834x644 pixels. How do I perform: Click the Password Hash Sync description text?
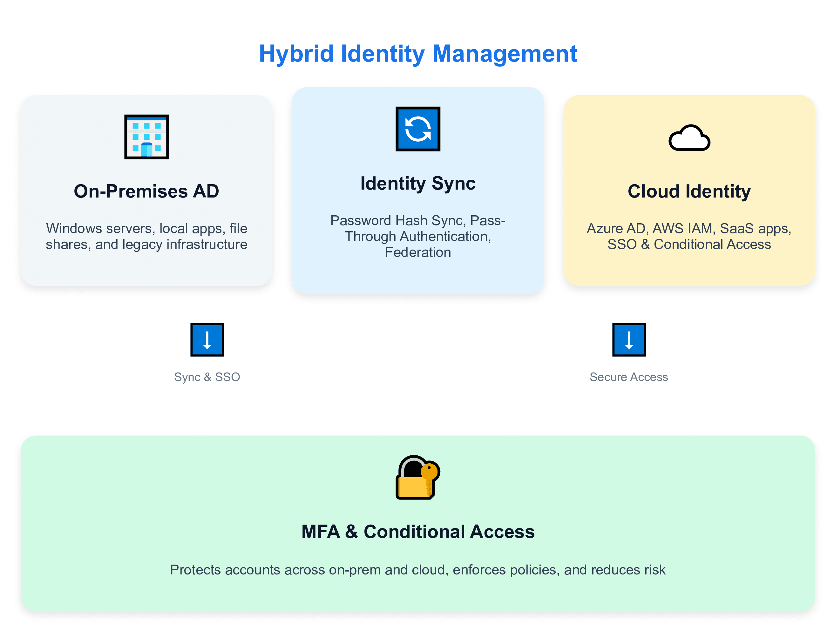(x=417, y=236)
